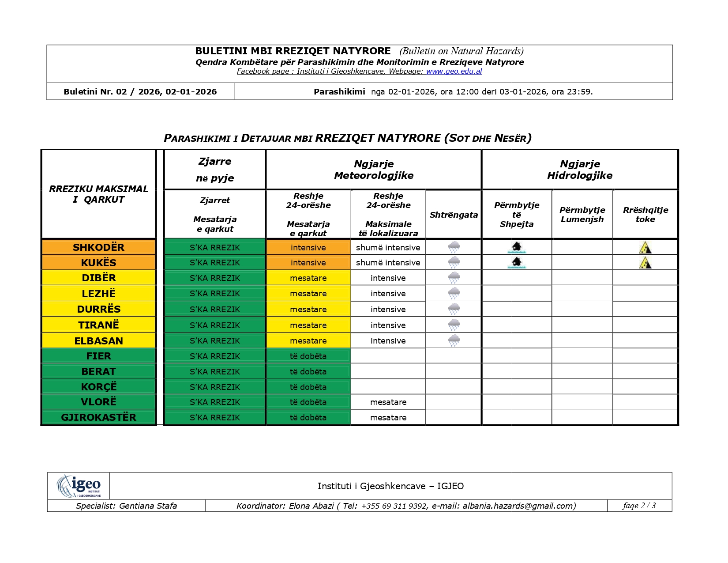
Task: Click the flash flood icon for Shkodër
Action: (x=517, y=247)
